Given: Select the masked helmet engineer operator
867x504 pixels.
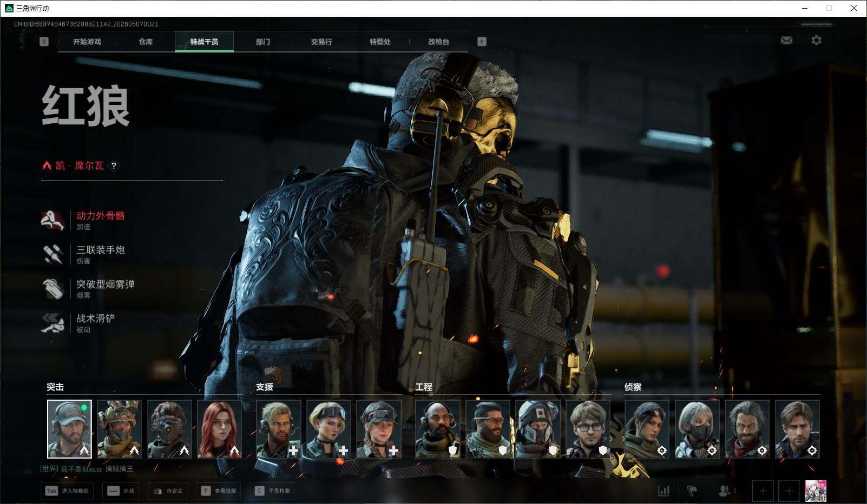Looking at the screenshot, I should (x=538, y=429).
